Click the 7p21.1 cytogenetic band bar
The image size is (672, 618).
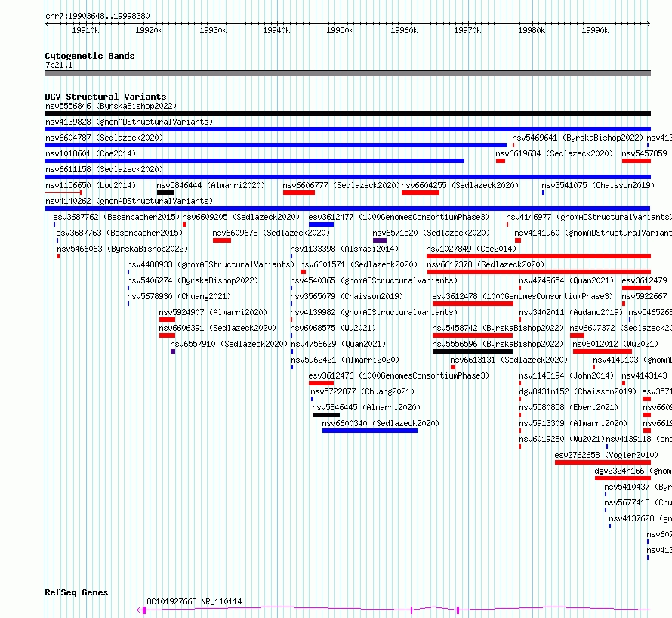[347, 73]
